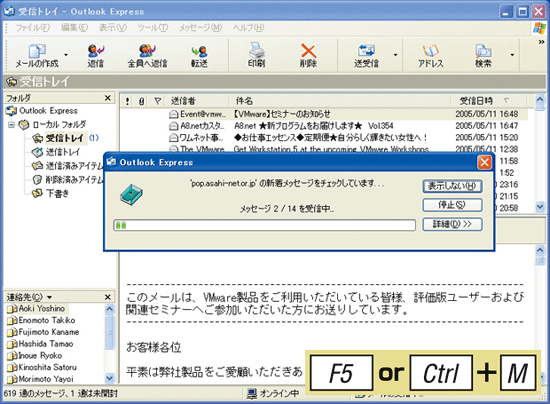The height and width of the screenshot is (404, 550).
Task: Click message list scroll down arrow
Action: click(x=540, y=207)
